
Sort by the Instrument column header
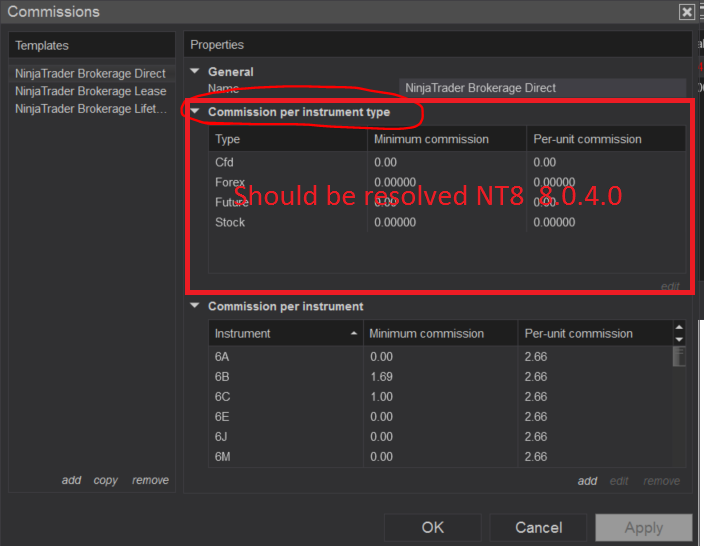tap(286, 334)
